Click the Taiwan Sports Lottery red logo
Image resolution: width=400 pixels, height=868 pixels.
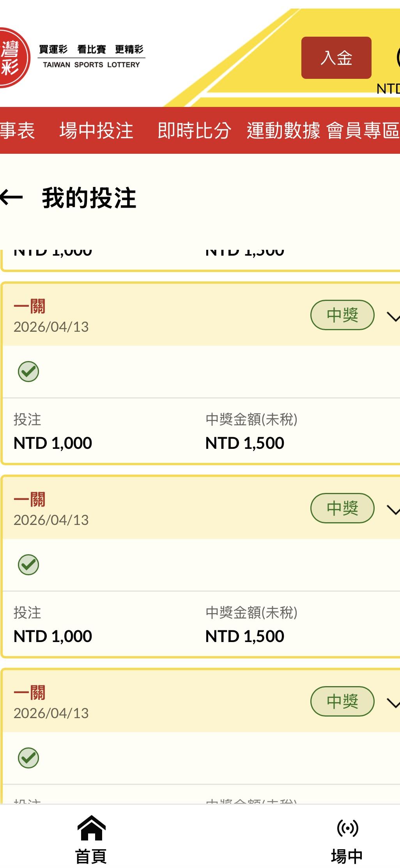pos(12,58)
